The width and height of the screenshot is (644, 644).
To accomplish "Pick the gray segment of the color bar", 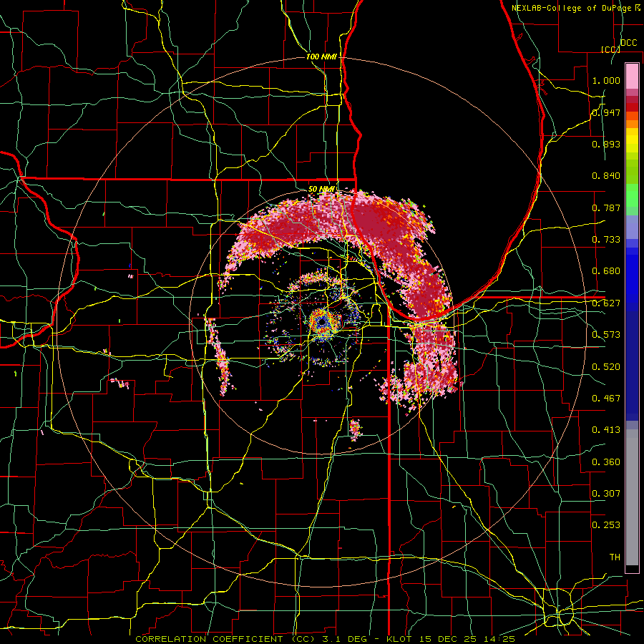I will click(x=632, y=497).
